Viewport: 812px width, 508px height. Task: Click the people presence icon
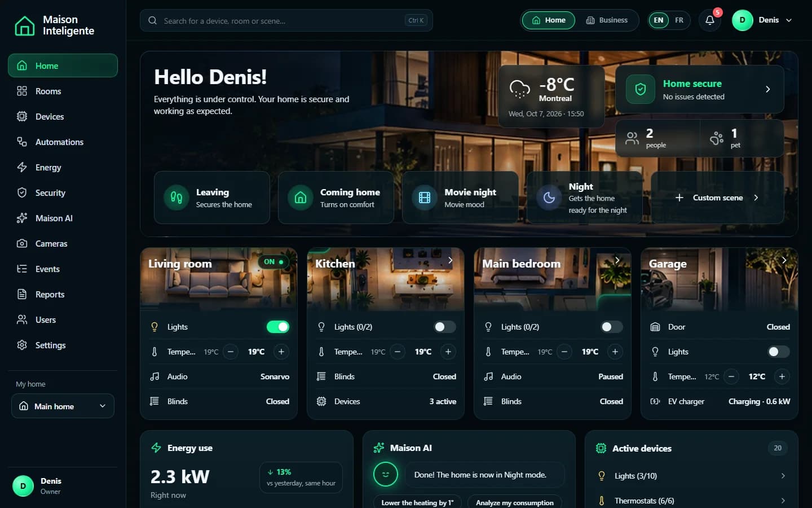pos(632,138)
